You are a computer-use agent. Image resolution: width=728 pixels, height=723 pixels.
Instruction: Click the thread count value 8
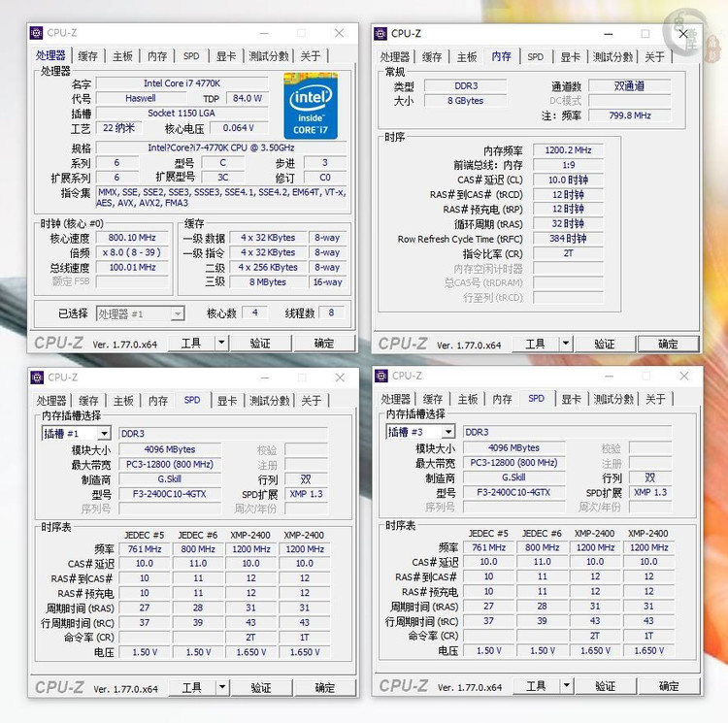[x=332, y=312]
